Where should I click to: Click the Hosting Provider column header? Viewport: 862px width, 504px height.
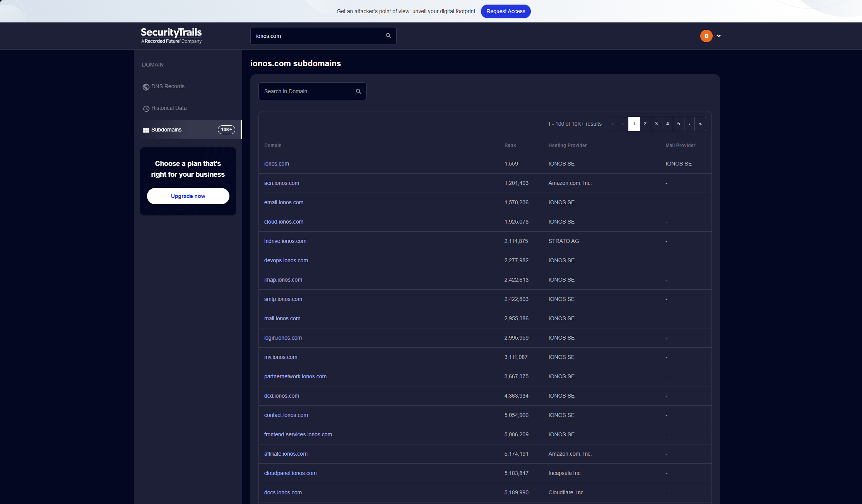point(568,145)
